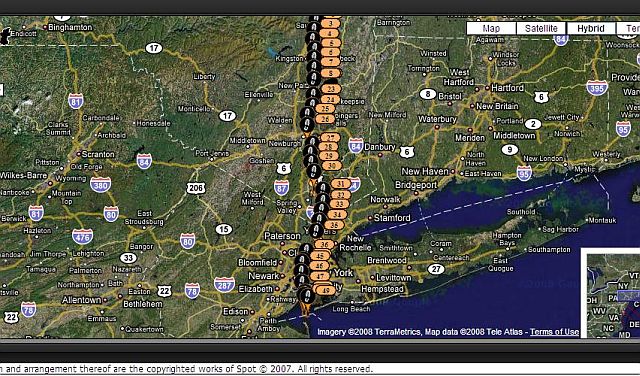640x376 pixels.
Task: Click marker 45 near Bloomfield
Action: pos(320,256)
